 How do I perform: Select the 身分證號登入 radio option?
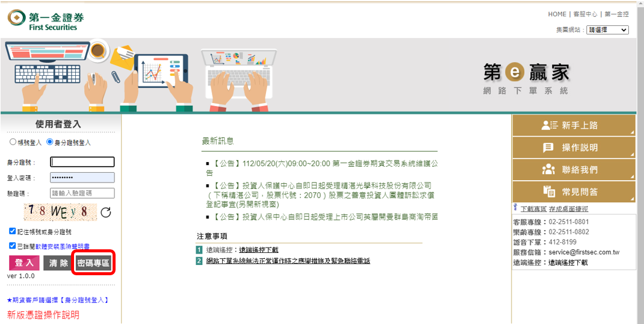pyautogui.click(x=50, y=143)
